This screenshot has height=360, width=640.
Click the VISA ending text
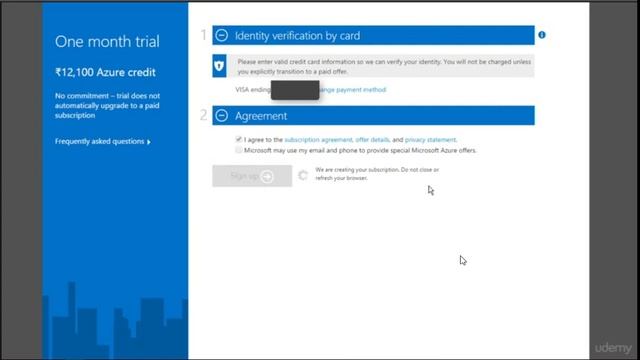point(253,89)
